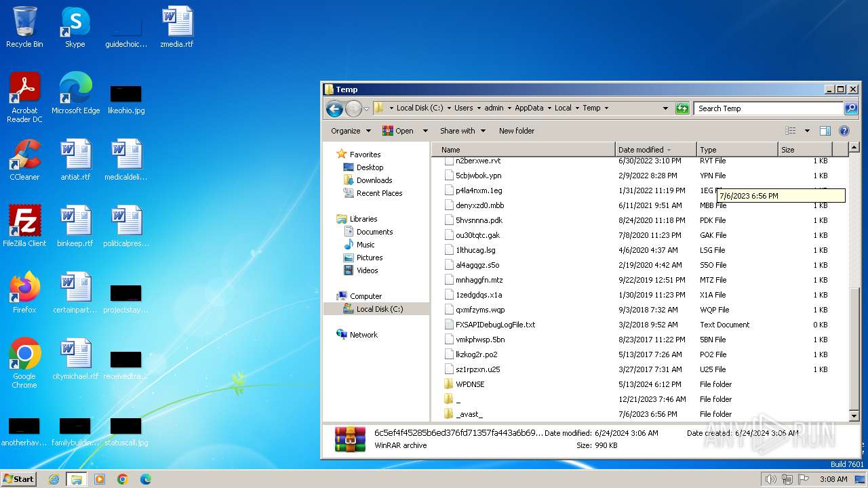
Task: Refresh the Temp folder view
Action: [682, 108]
